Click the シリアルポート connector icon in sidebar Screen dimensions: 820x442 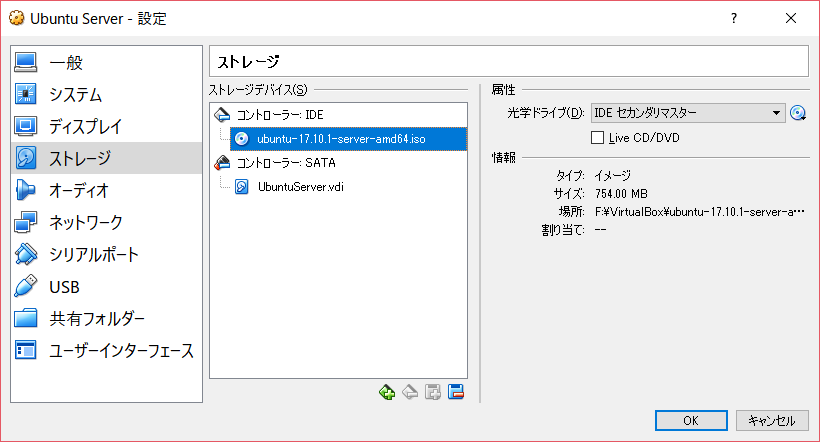click(x=26, y=254)
